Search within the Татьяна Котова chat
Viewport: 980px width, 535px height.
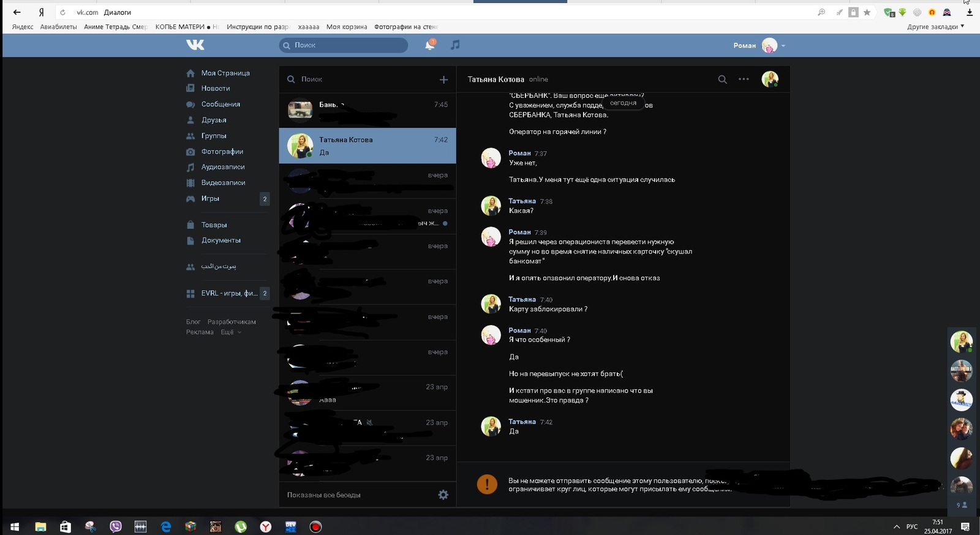(x=723, y=80)
